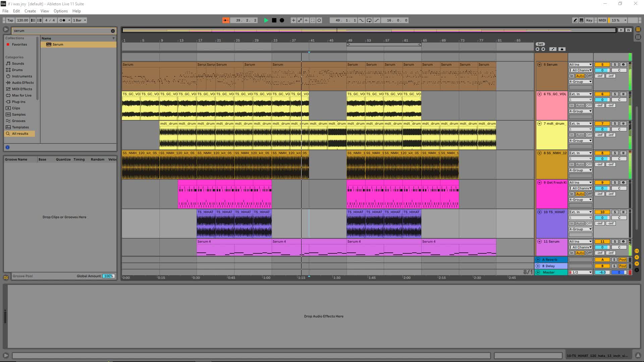644x362 pixels.
Task: Click the green Play button
Action: click(266, 20)
